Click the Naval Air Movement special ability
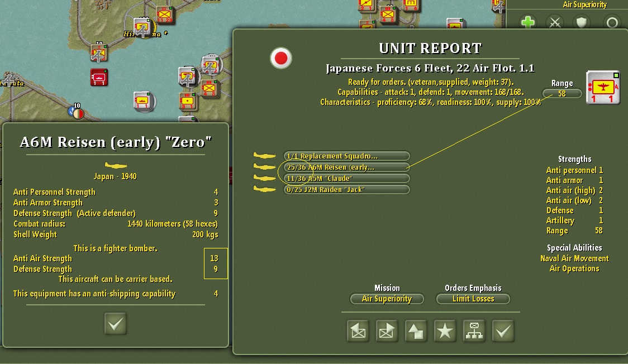 tap(574, 258)
